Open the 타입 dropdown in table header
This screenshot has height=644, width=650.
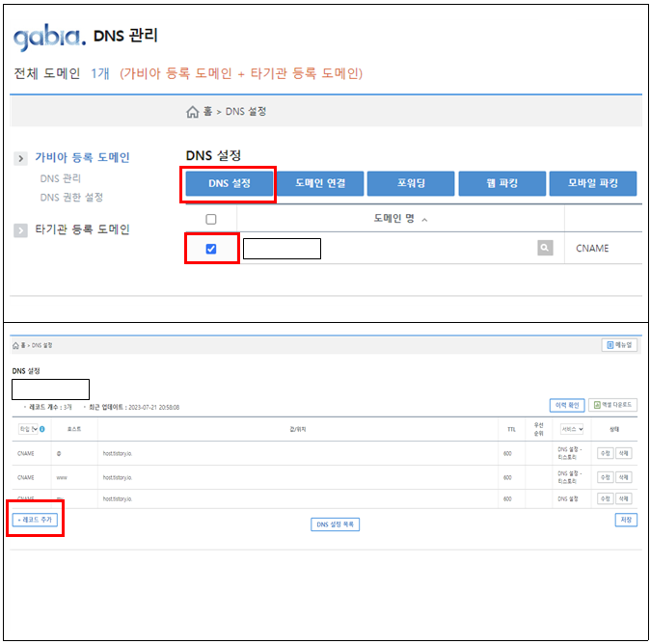[x=28, y=429]
